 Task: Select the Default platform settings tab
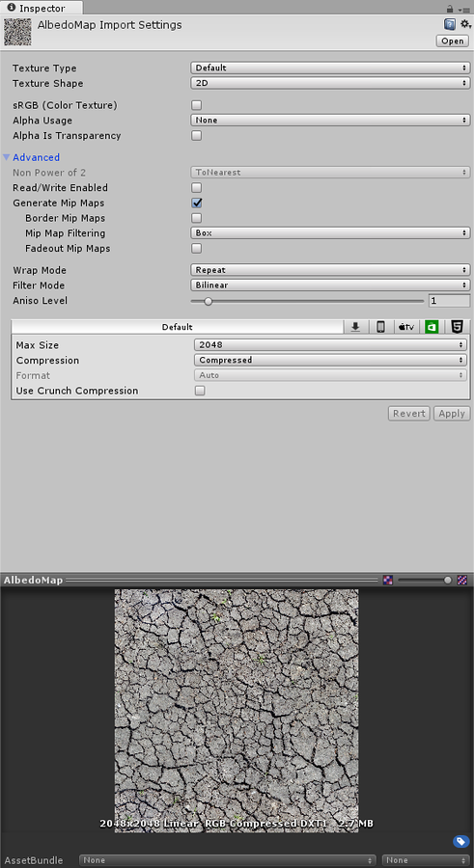(x=178, y=327)
